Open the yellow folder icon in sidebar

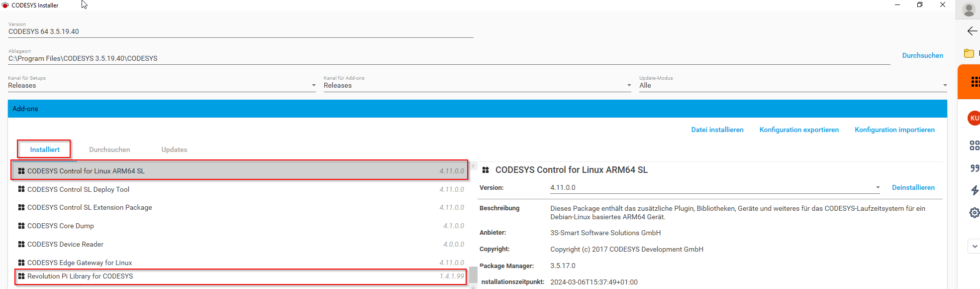click(969, 53)
